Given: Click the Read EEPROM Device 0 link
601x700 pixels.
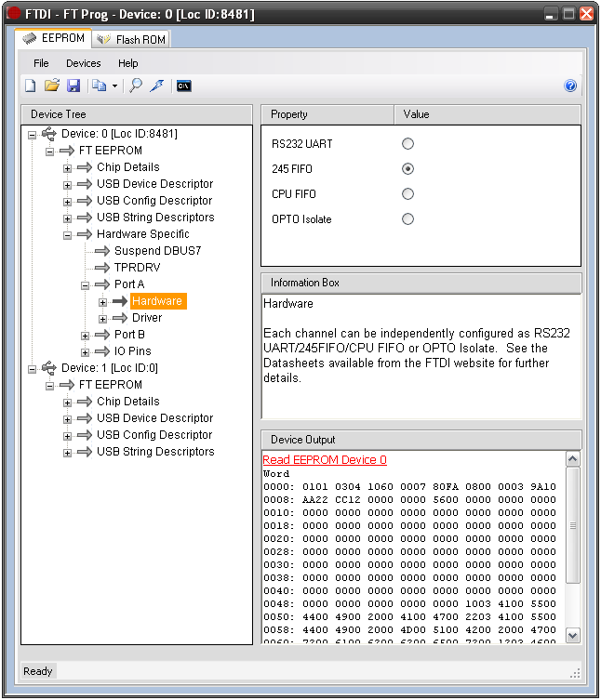Looking at the screenshot, I should pyautogui.click(x=325, y=460).
